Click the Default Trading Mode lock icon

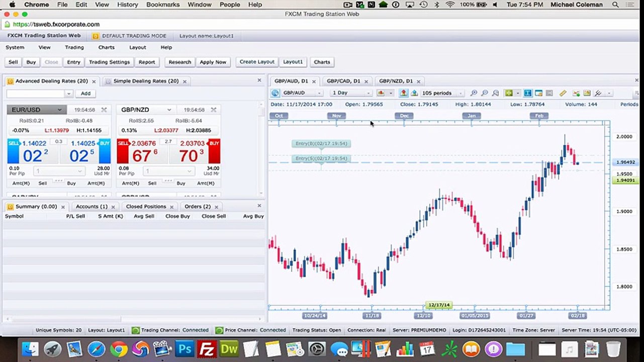coord(96,36)
